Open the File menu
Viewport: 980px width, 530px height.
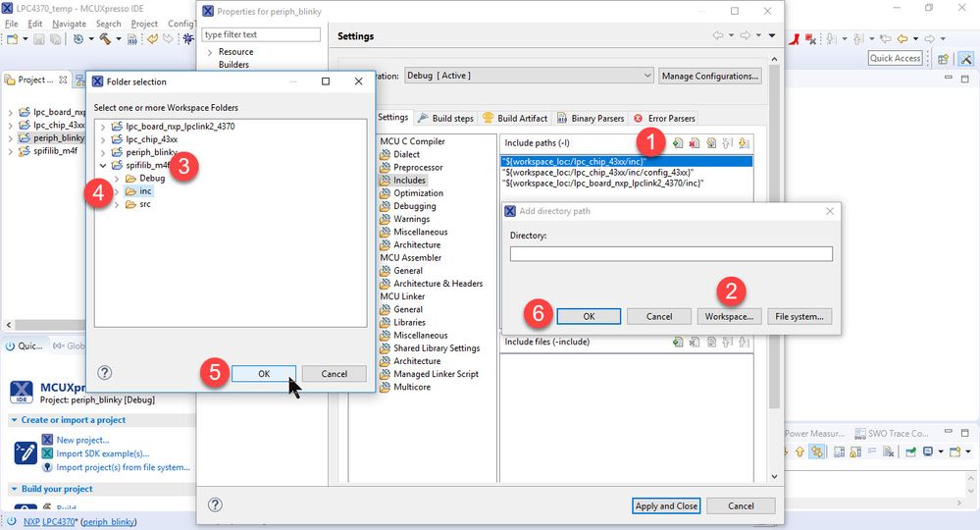pos(11,24)
